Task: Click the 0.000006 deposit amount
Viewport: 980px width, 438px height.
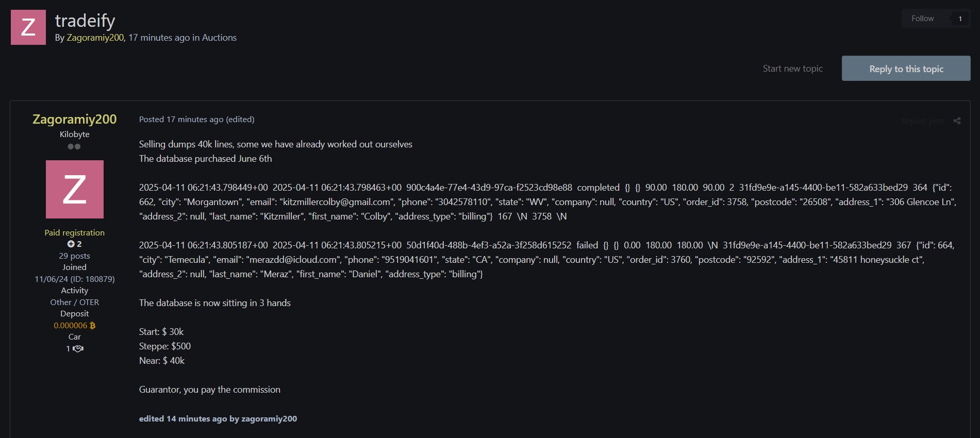Action: click(71, 326)
